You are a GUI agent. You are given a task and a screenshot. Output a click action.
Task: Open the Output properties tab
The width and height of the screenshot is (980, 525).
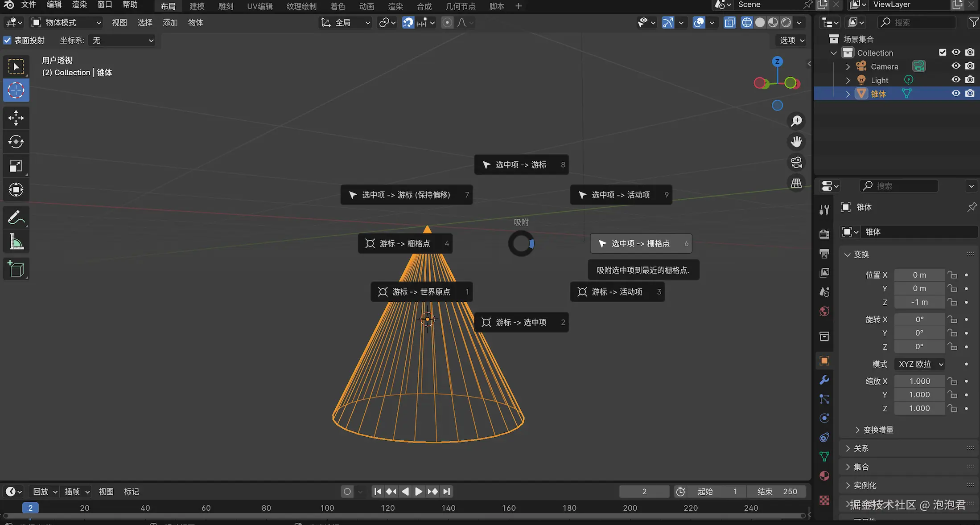pyautogui.click(x=824, y=253)
